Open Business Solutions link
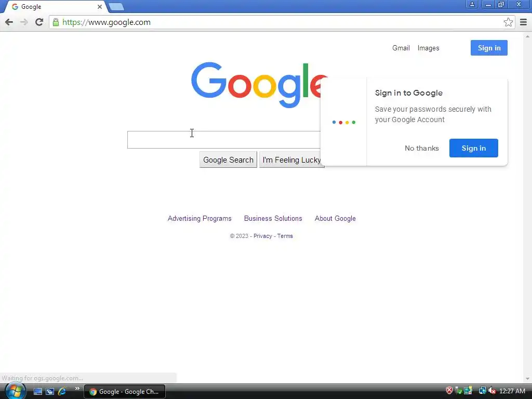532x399 pixels. 273,219
